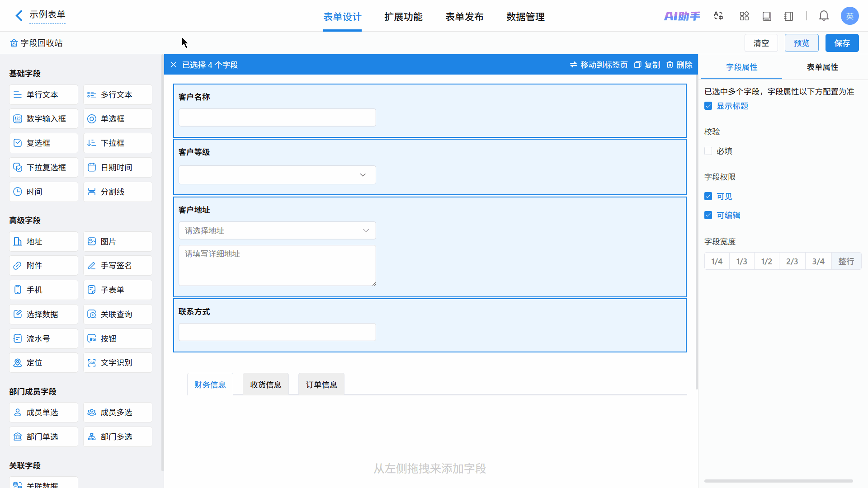Image resolution: width=868 pixels, height=488 pixels.
Task: Open 移动到标签页 menu
Action: tap(599, 65)
